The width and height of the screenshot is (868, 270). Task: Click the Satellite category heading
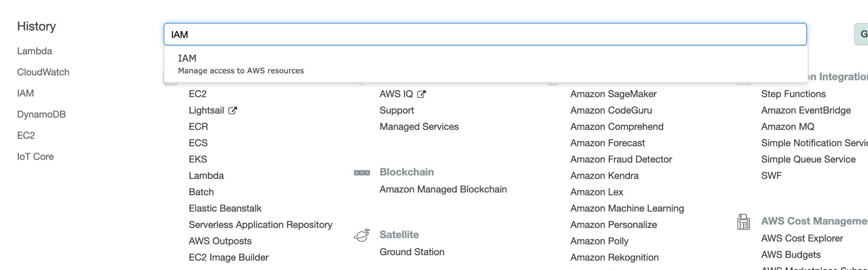[399, 235]
